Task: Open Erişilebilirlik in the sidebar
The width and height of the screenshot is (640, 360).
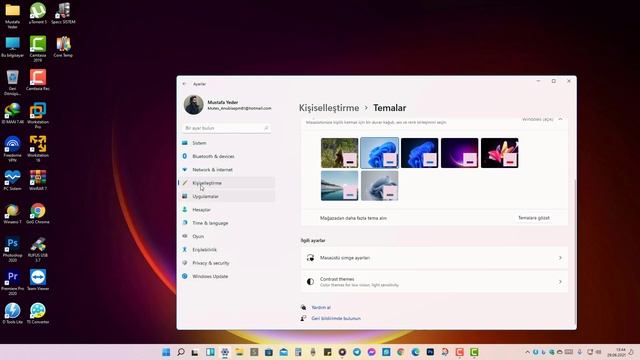Action: [x=227, y=250]
